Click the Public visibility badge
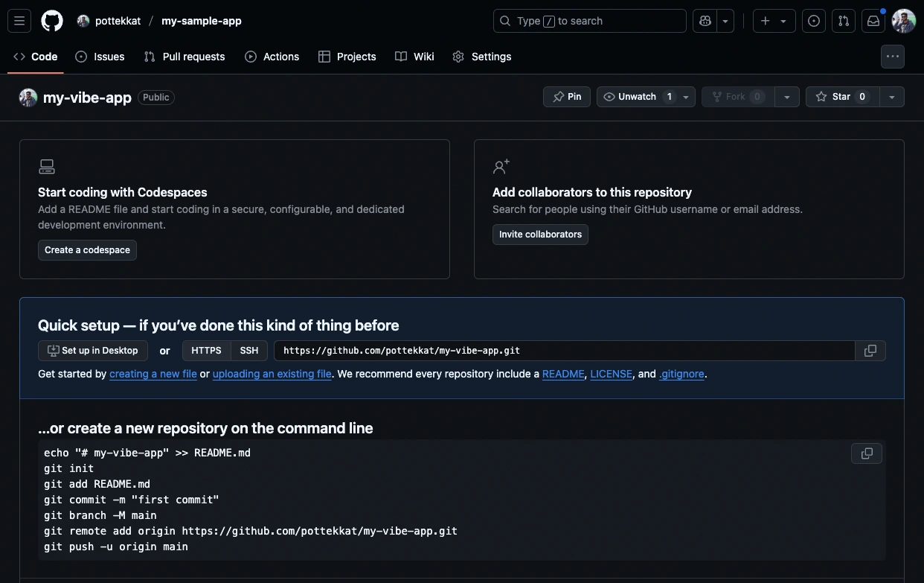Image resolution: width=924 pixels, height=583 pixels. click(x=156, y=98)
